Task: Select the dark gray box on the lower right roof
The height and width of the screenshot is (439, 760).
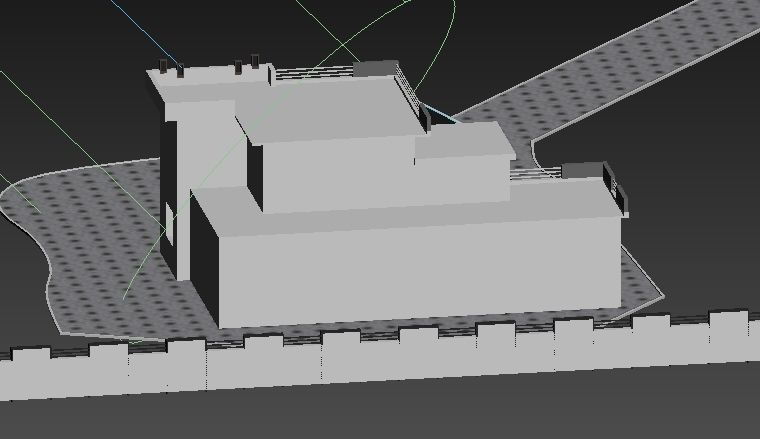Action: tap(582, 170)
